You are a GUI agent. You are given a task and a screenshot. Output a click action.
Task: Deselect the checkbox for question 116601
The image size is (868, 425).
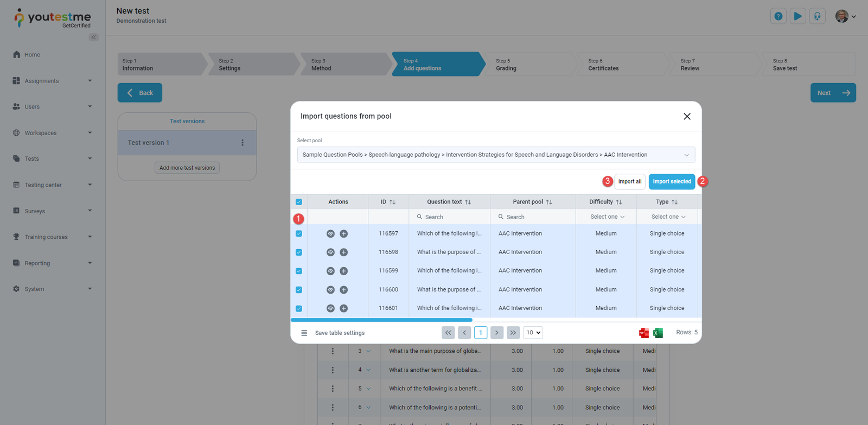pos(299,308)
